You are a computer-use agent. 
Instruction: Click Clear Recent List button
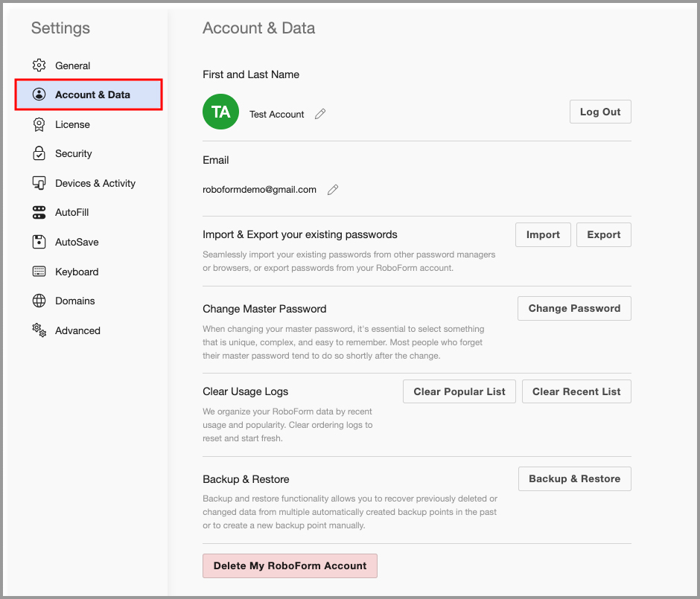pyautogui.click(x=576, y=391)
